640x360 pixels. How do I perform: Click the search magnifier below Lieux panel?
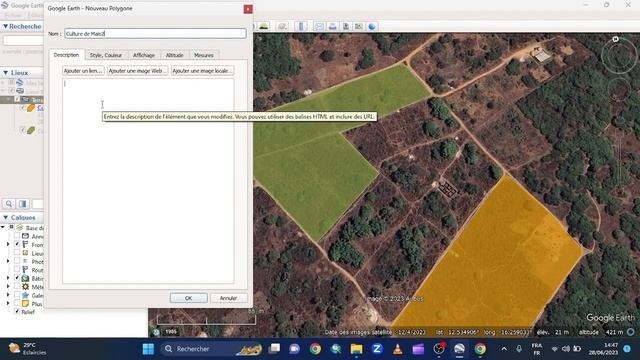point(9,204)
